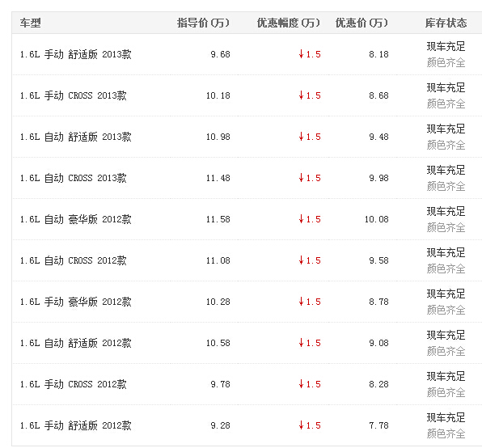Click red down arrow for 1.6L 手动 舒适版 2012款

301,425
